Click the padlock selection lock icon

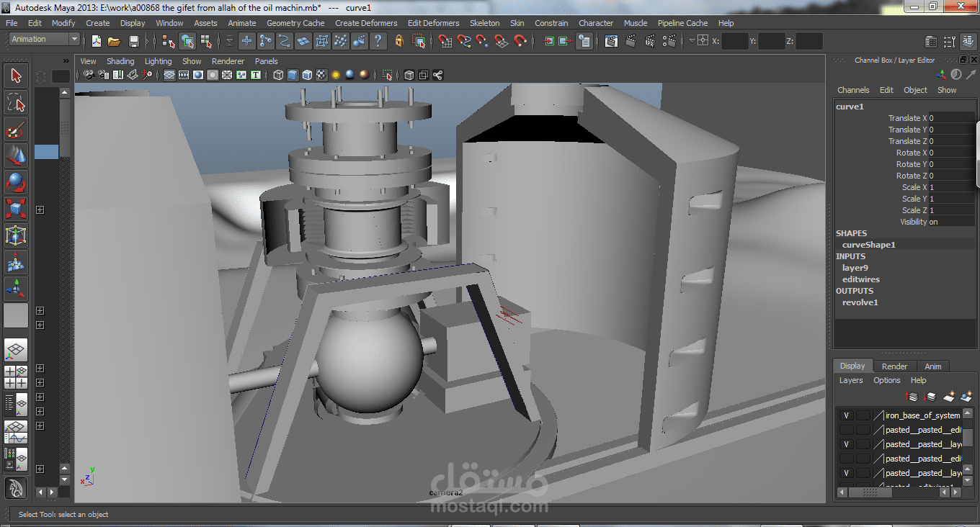(398, 42)
